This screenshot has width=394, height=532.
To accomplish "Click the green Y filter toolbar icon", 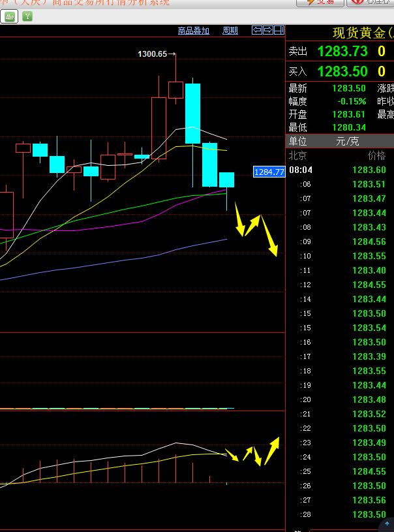I will click(27, 16).
